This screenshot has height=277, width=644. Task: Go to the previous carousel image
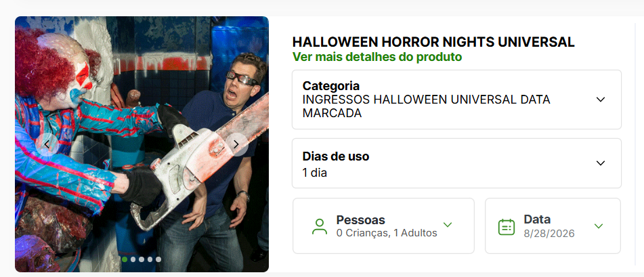click(47, 144)
